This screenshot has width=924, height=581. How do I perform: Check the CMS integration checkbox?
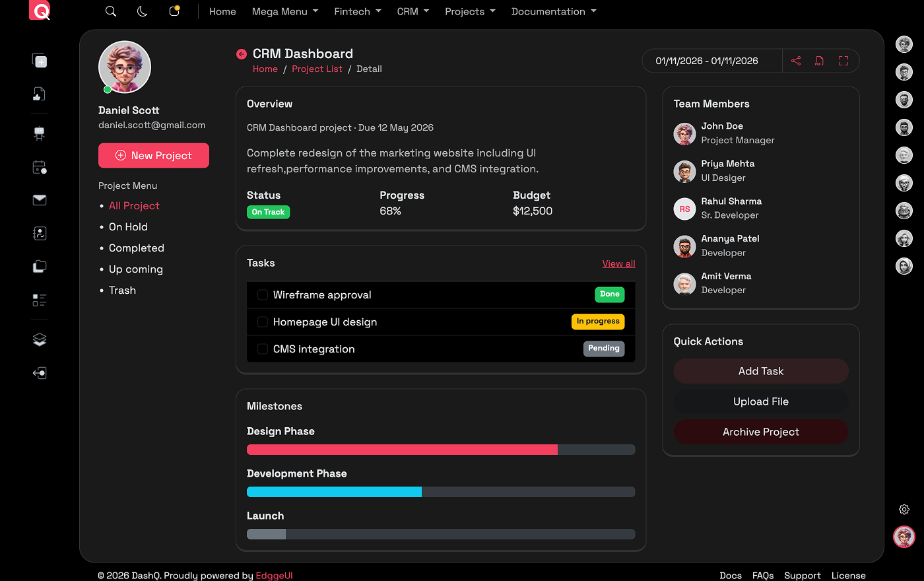click(x=263, y=349)
